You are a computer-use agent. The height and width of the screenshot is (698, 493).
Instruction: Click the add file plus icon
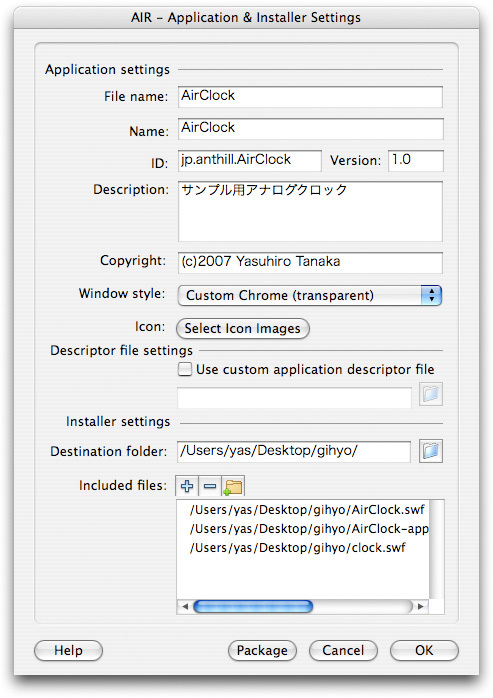coord(187,486)
